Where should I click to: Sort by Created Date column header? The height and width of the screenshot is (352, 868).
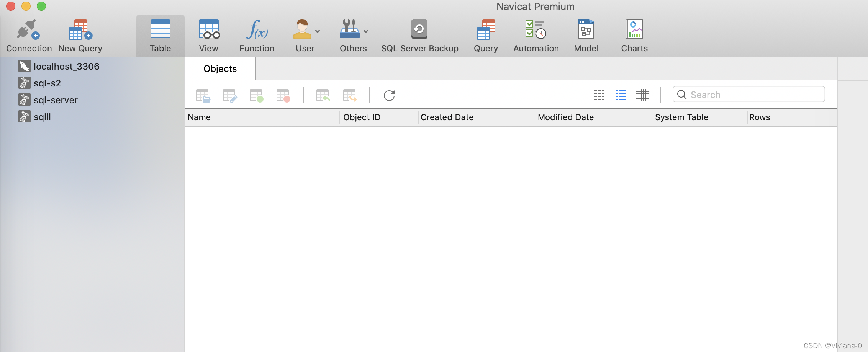pos(477,117)
